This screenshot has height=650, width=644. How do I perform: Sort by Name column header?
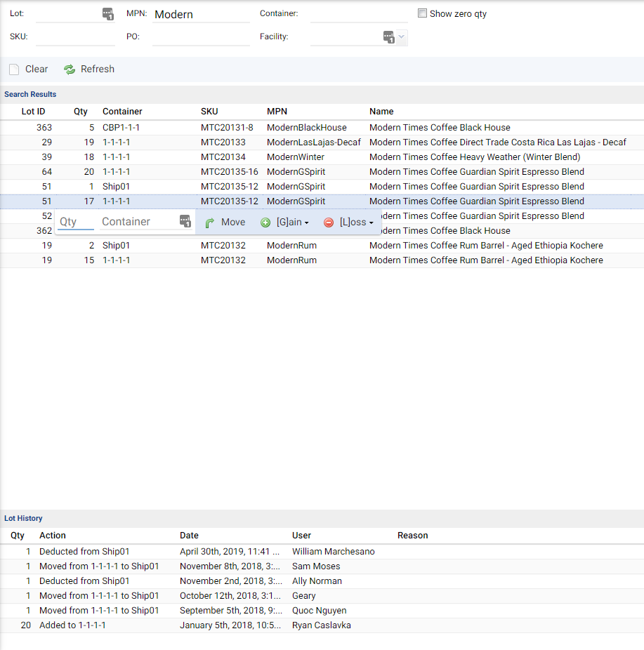tap(381, 112)
